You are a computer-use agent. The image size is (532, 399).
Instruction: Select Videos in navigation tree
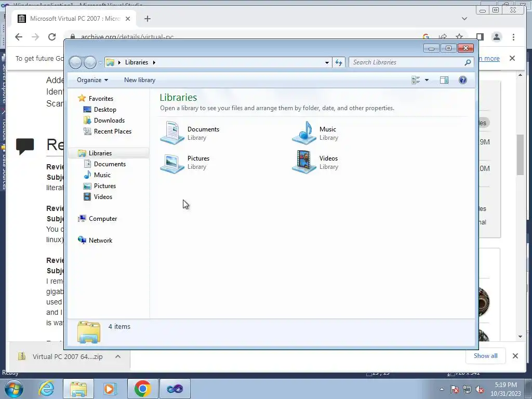tap(103, 197)
